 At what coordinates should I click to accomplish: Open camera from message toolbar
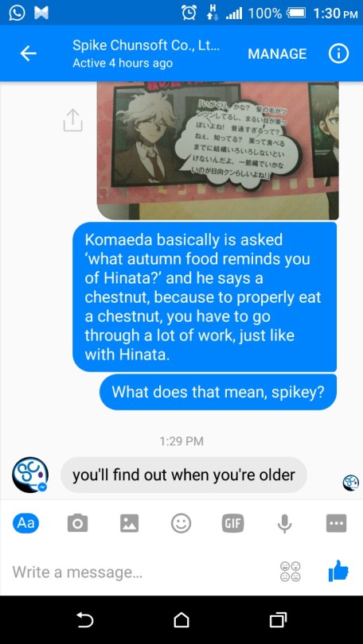(x=77, y=524)
